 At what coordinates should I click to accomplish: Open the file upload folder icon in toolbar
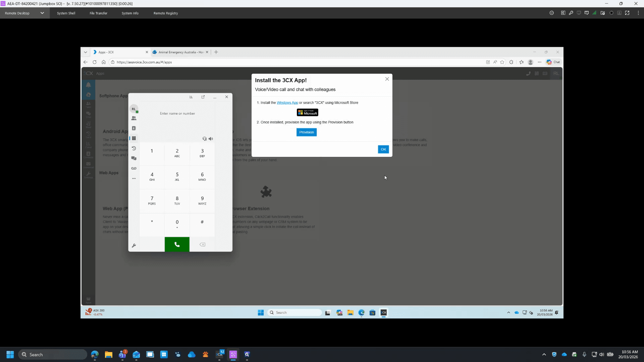coord(603,13)
